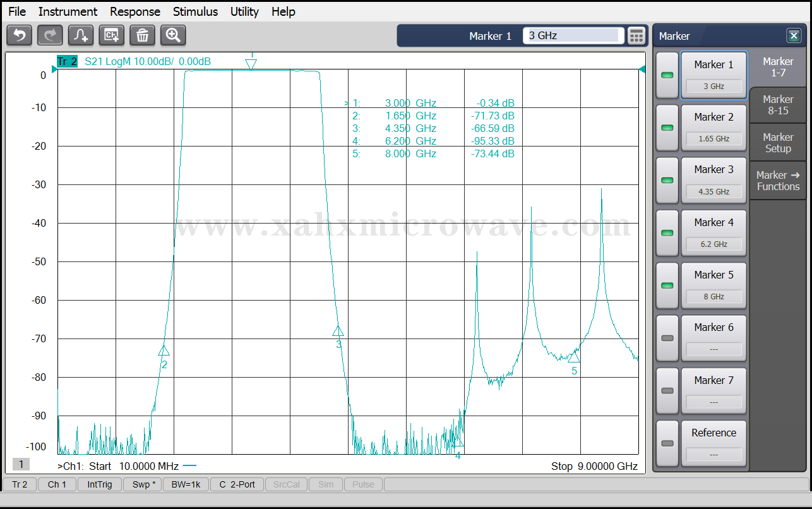812x509 pixels.
Task: Click the trash delete icon
Action: click(x=142, y=35)
